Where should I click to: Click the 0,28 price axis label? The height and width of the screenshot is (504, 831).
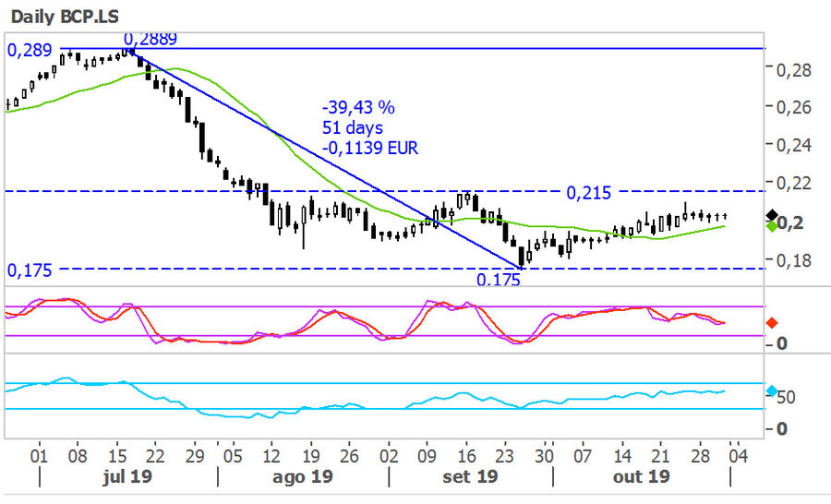tap(794, 70)
